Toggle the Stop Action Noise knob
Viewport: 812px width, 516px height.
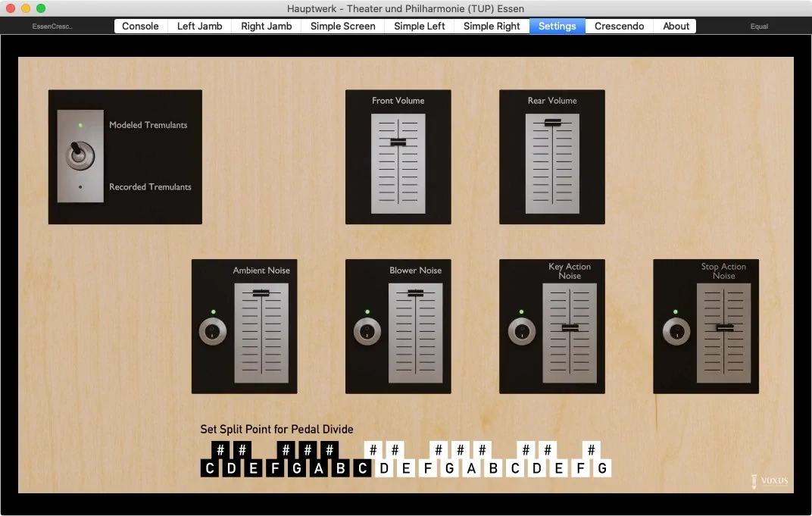(x=676, y=332)
